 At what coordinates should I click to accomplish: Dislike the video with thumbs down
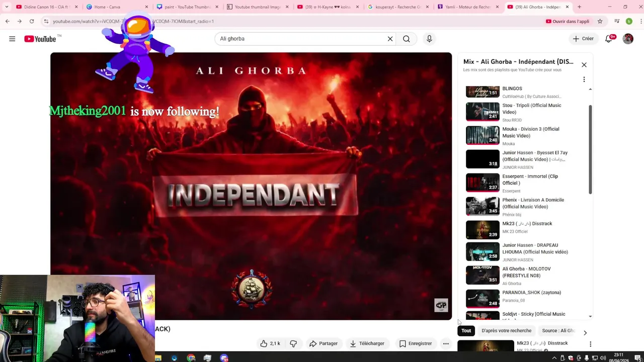[293, 343]
